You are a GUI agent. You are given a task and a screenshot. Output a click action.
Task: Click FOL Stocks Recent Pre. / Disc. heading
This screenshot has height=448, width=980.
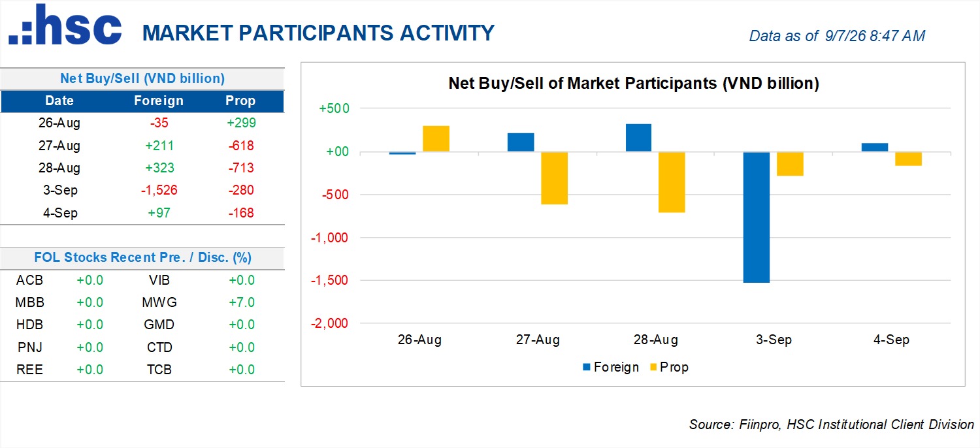(x=142, y=257)
